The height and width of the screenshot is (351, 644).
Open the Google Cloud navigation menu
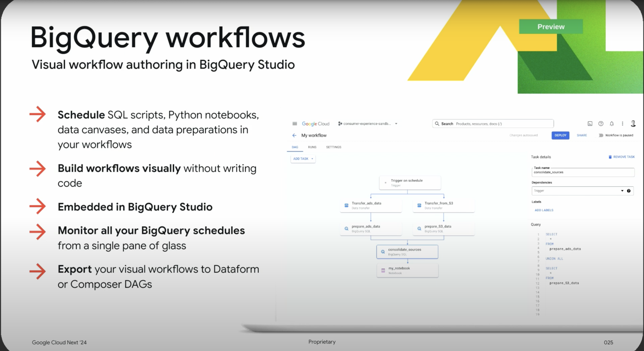(295, 123)
